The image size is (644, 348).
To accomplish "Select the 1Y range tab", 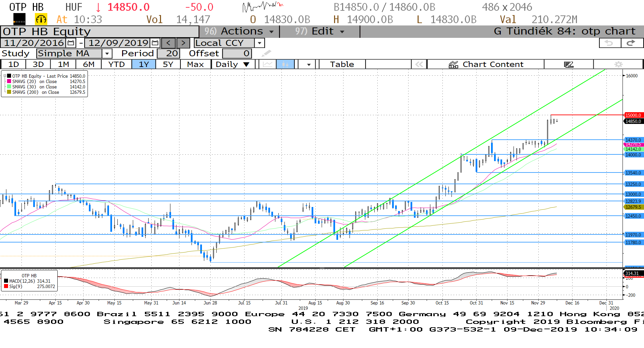I will coord(144,64).
